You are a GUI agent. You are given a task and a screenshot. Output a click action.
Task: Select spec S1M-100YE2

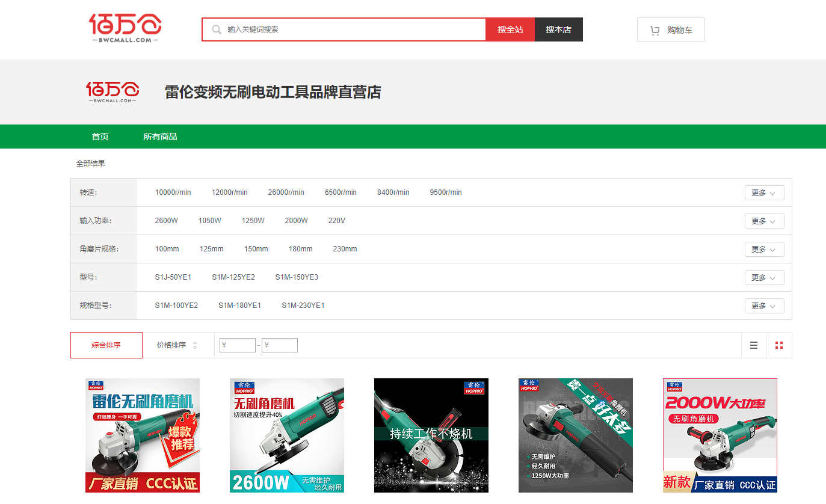[176, 306]
